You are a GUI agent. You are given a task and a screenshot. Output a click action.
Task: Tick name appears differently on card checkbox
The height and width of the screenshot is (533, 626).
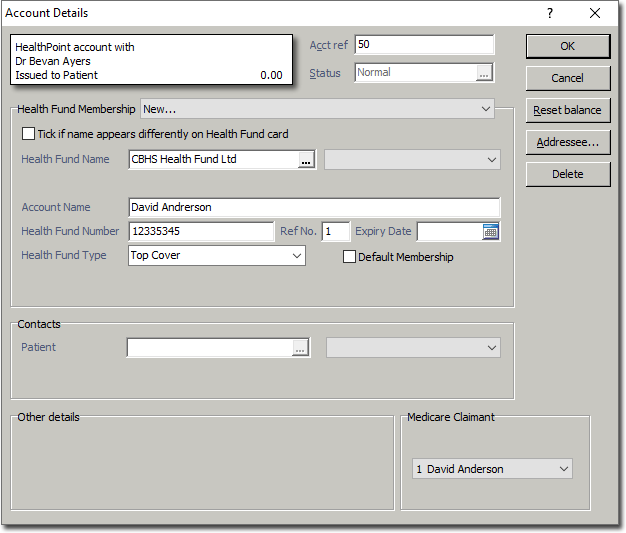pyautogui.click(x=28, y=134)
